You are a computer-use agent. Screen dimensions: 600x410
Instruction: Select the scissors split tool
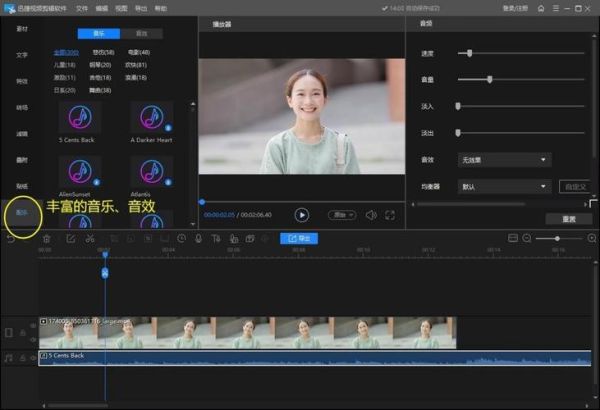90,238
